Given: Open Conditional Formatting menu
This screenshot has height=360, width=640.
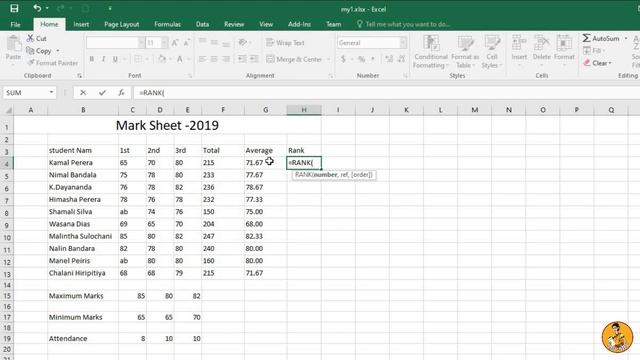Looking at the screenshot, I should [x=431, y=51].
